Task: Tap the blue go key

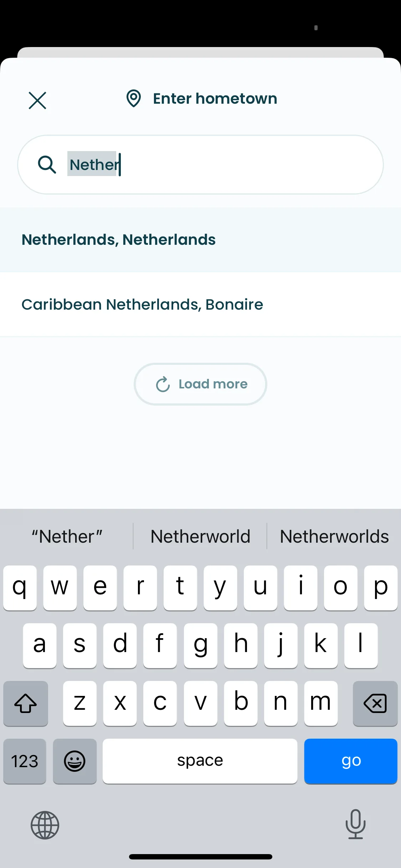Action: [351, 761]
